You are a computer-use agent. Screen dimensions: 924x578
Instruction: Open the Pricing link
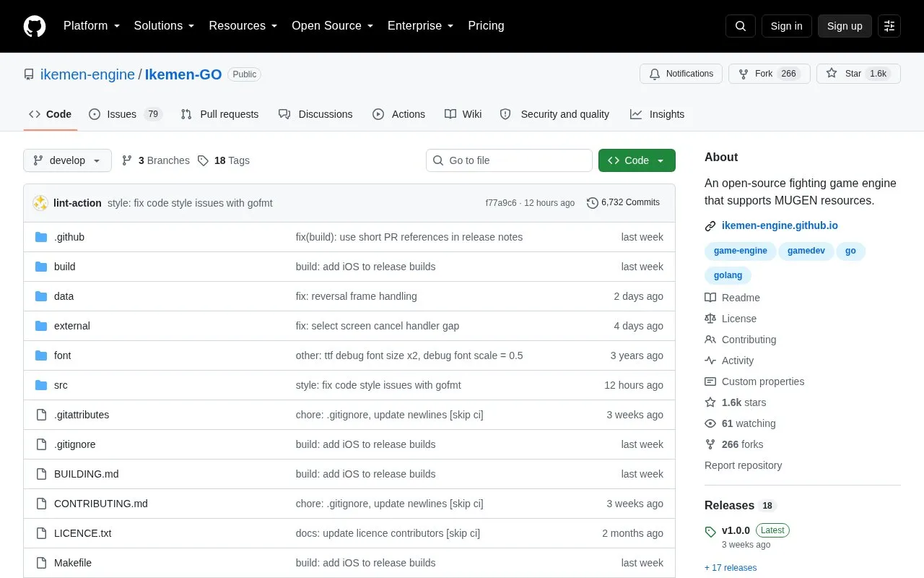click(x=486, y=26)
